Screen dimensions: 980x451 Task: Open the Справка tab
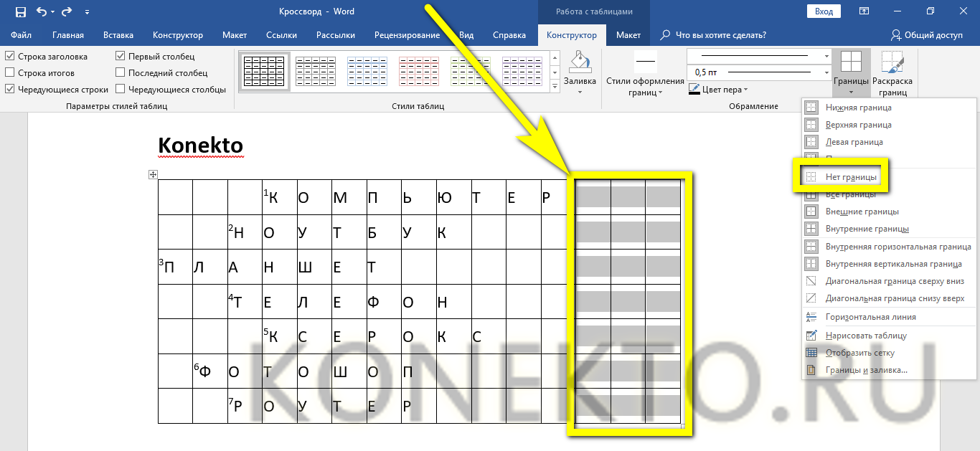(x=509, y=35)
